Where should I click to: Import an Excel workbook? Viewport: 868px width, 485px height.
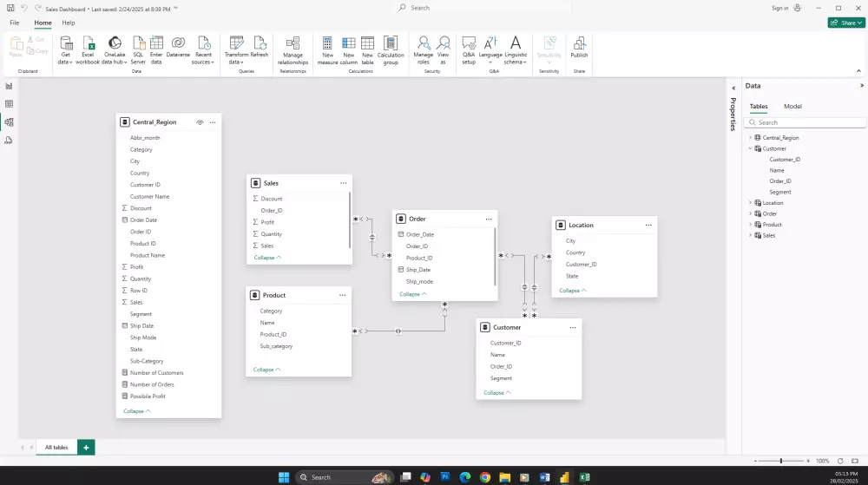click(88, 50)
